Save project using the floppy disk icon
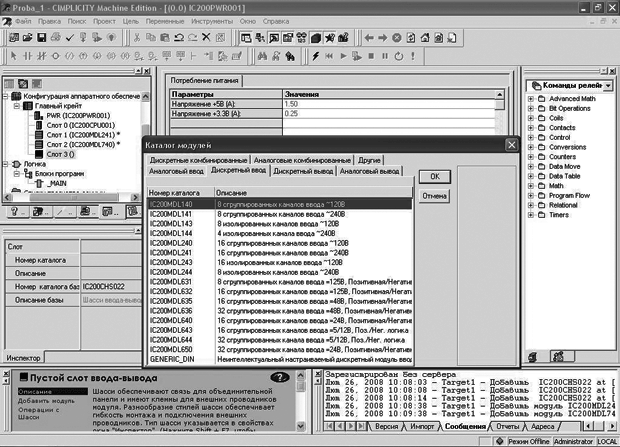620x447 pixels. (x=42, y=38)
